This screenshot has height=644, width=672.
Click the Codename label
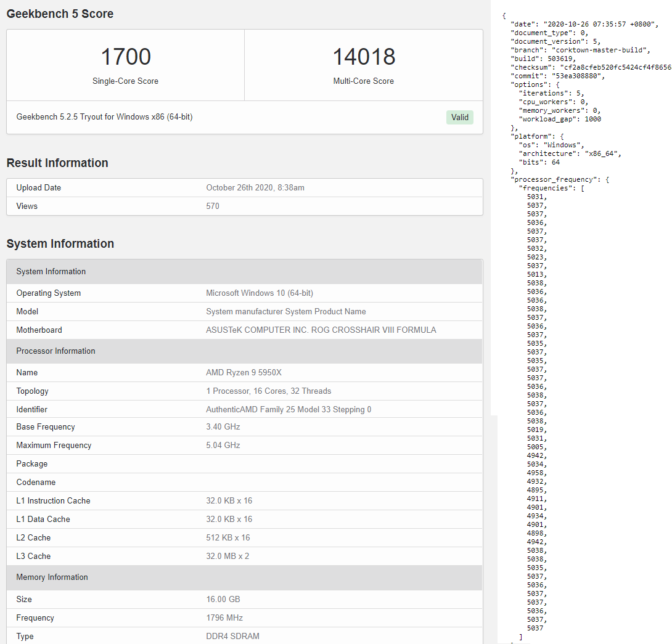point(36,482)
